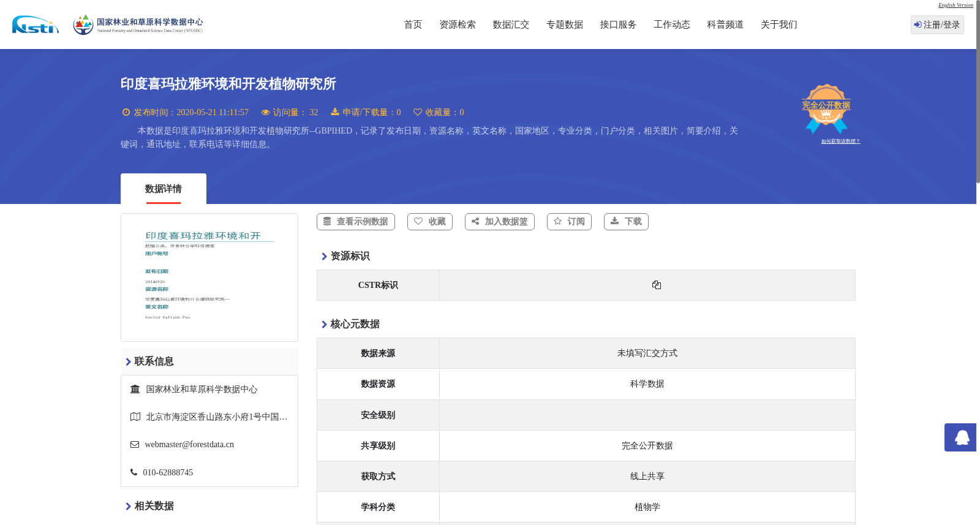Click the 印度喜玛拉雅环境和开发植物研究所 page title
The image size is (980, 525).
point(228,84)
